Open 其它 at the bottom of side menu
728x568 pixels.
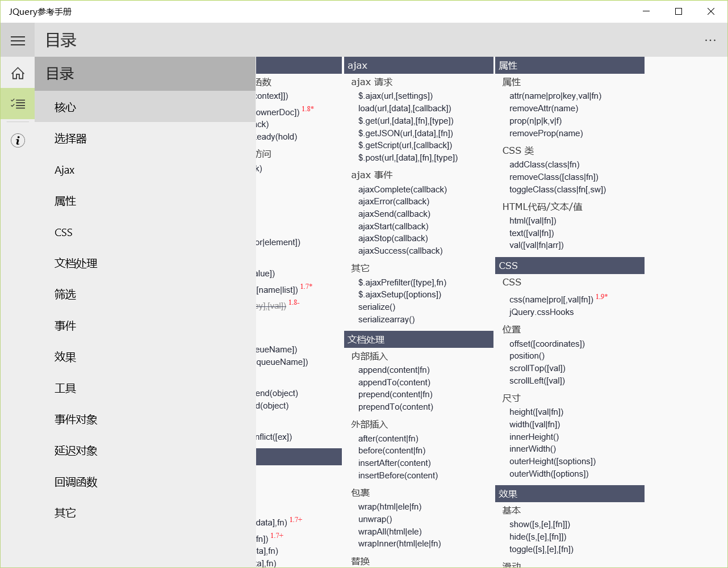(x=145, y=513)
